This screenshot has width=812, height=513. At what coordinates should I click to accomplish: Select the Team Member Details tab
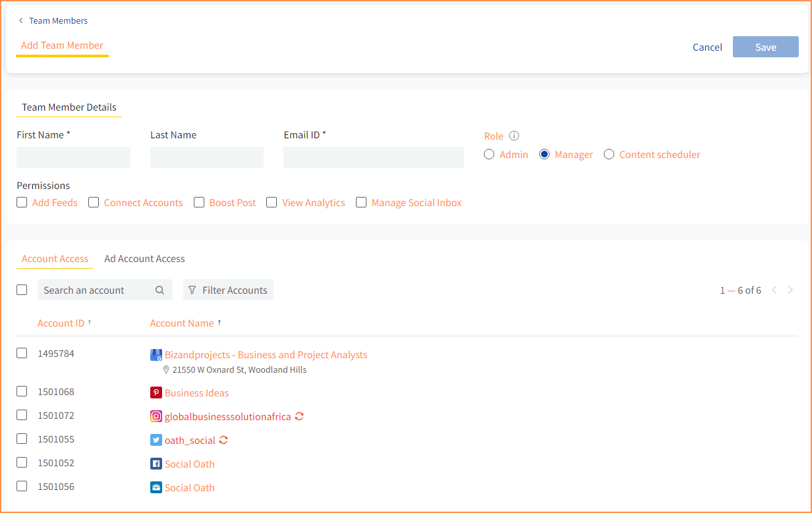[69, 107]
